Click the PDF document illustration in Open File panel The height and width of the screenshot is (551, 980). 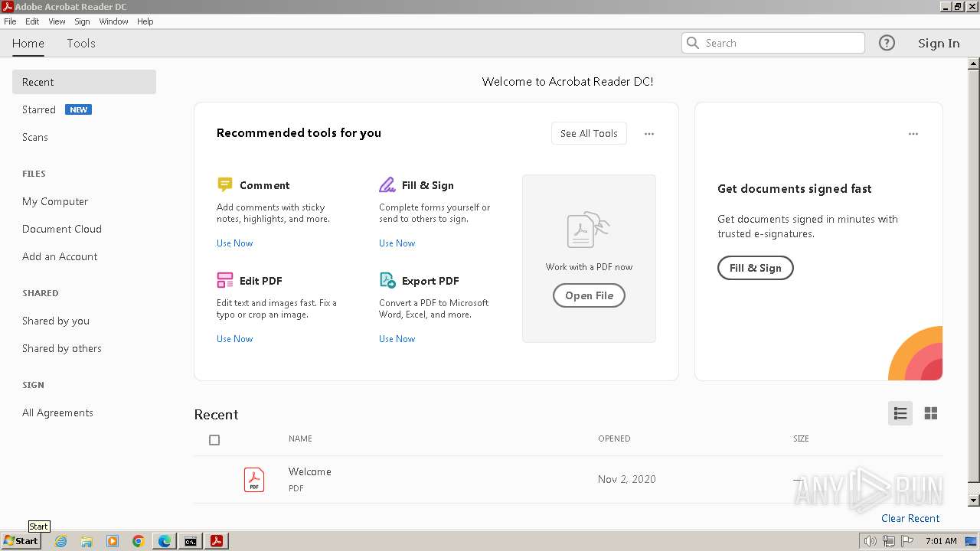588,230
